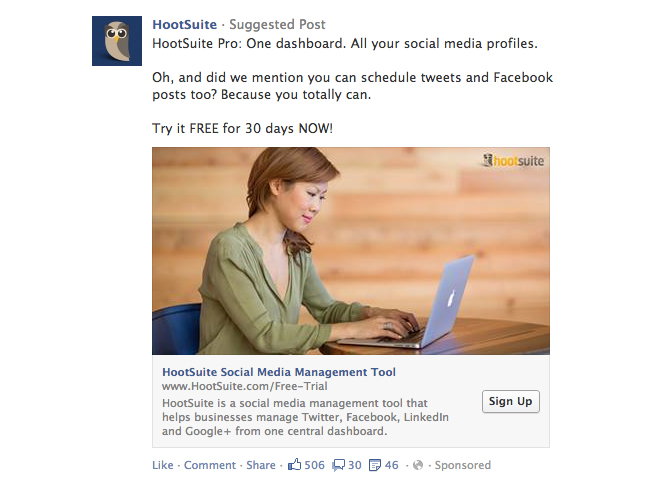Click the hootsuite logo watermark in photo

pos(513,160)
